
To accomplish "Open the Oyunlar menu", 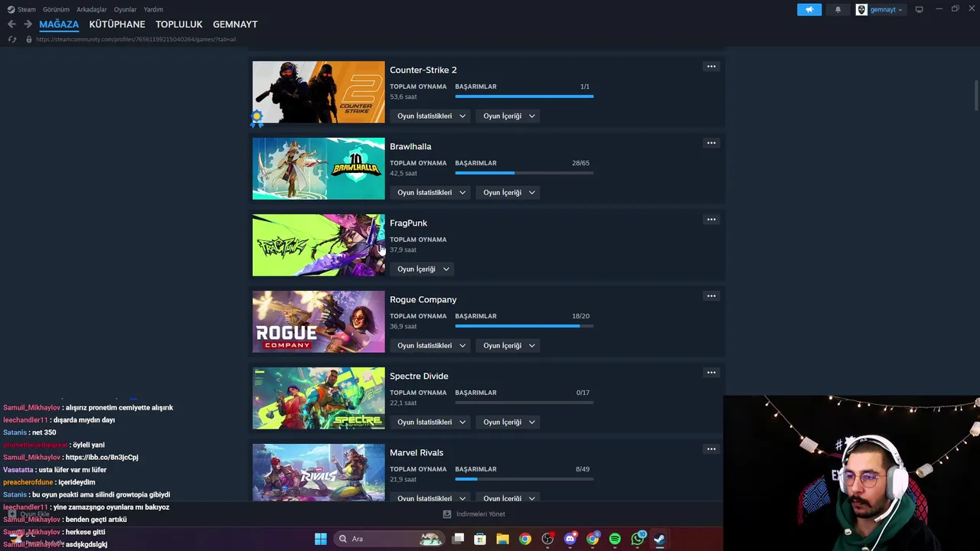I will click(126, 9).
